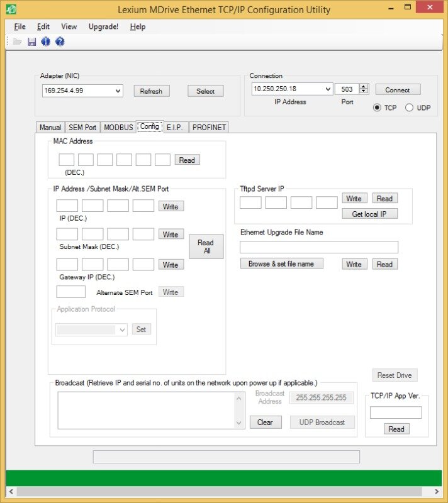Click the open folder toolbar icon
This screenshot has height=503, width=448.
coord(17,41)
